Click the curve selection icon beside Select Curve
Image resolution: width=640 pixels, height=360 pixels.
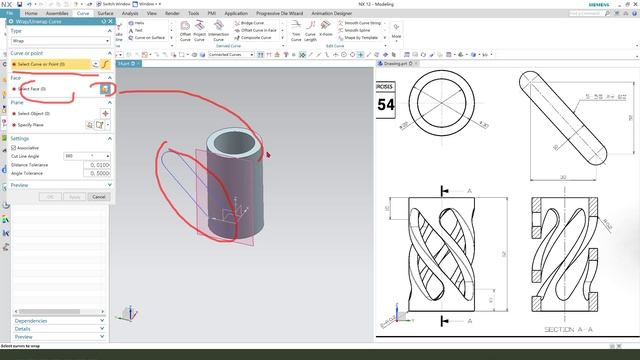[105, 64]
